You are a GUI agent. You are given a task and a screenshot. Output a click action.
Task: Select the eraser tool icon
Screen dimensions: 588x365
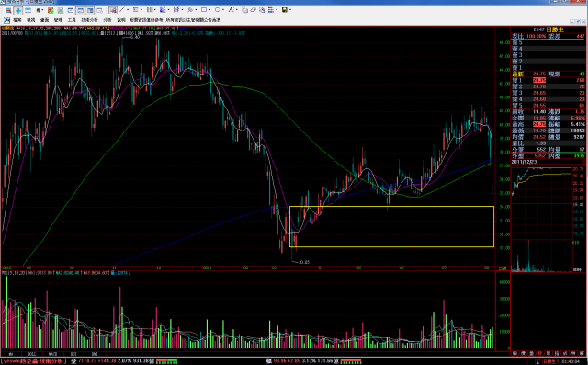pyautogui.click(x=254, y=10)
